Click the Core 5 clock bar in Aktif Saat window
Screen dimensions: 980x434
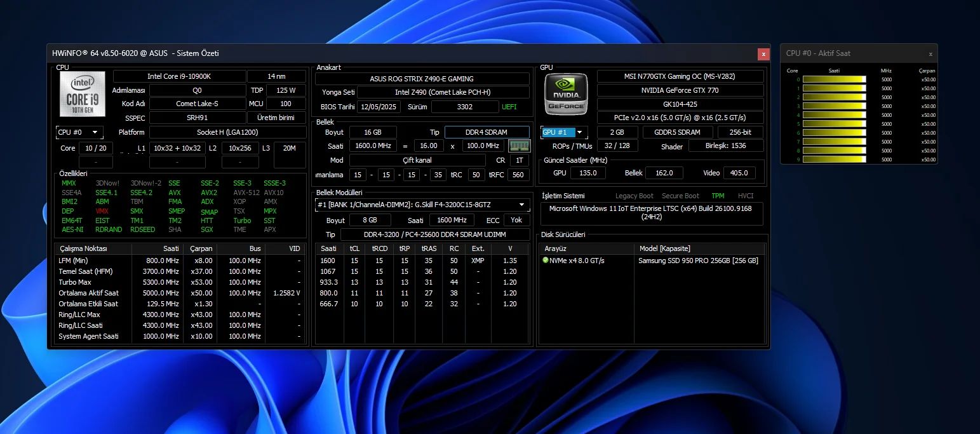click(x=835, y=124)
